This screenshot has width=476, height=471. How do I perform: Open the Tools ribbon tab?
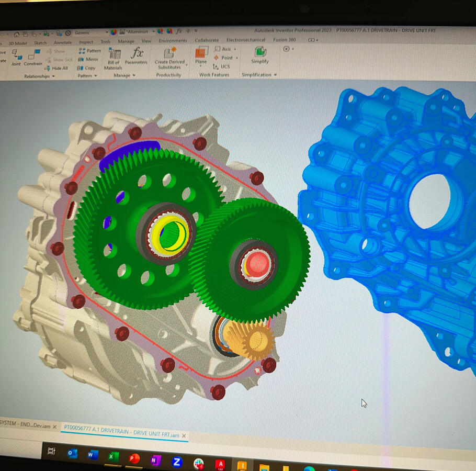(x=105, y=41)
